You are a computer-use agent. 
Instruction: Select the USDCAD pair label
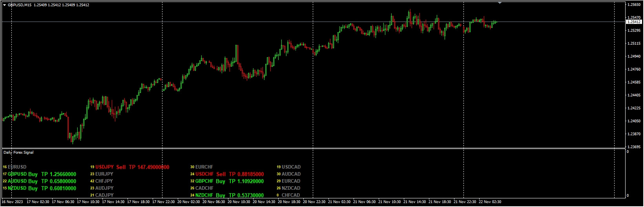coord(291,167)
